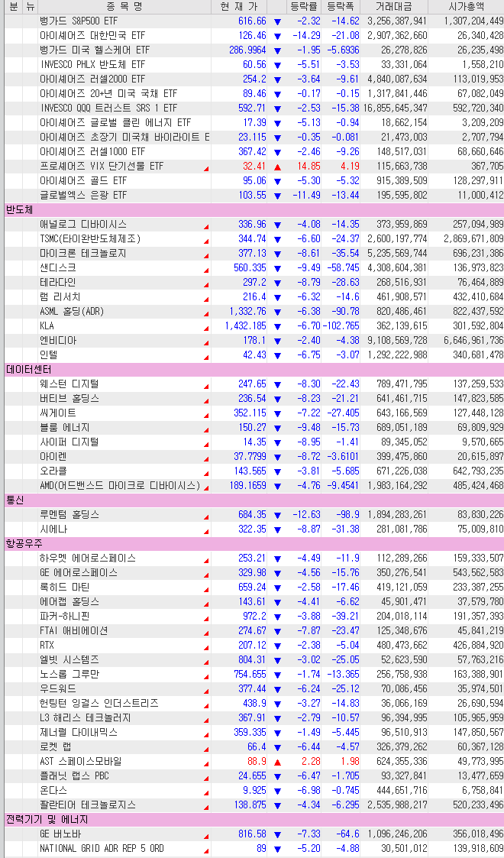Click the red corner marker beside 씨게이트
Screen dimensions: 504x858
(206, 416)
